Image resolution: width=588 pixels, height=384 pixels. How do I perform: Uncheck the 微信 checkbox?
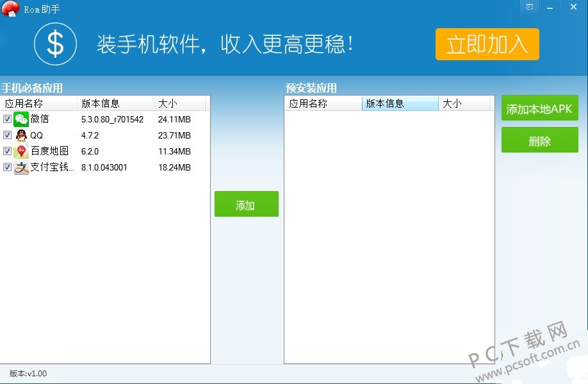6,119
